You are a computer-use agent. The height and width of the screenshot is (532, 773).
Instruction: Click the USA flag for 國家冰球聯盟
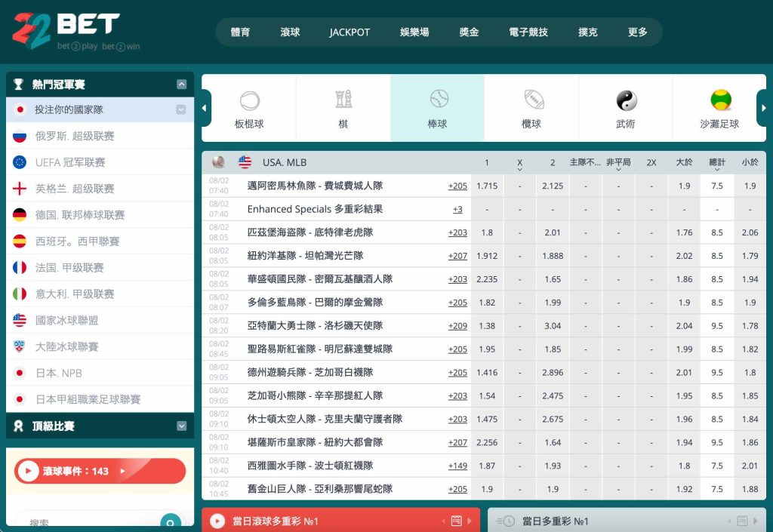20,320
